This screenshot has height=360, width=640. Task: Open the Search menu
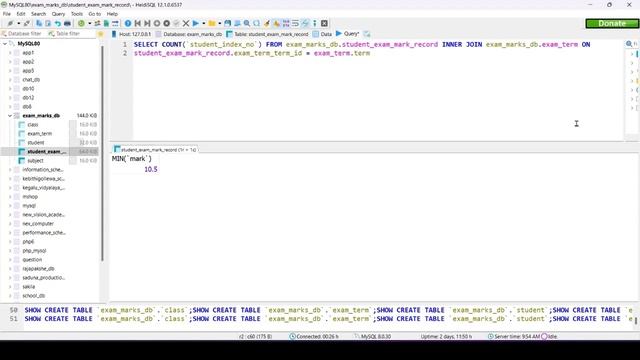(x=38, y=14)
